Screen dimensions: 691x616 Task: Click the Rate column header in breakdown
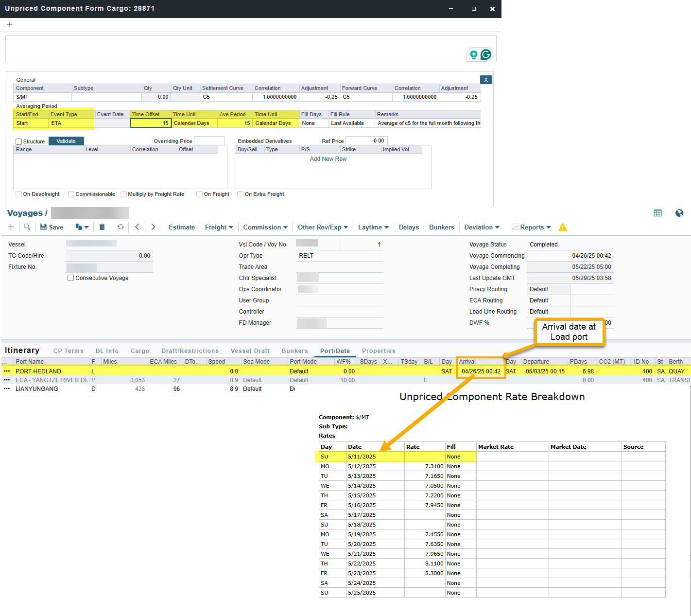point(424,447)
